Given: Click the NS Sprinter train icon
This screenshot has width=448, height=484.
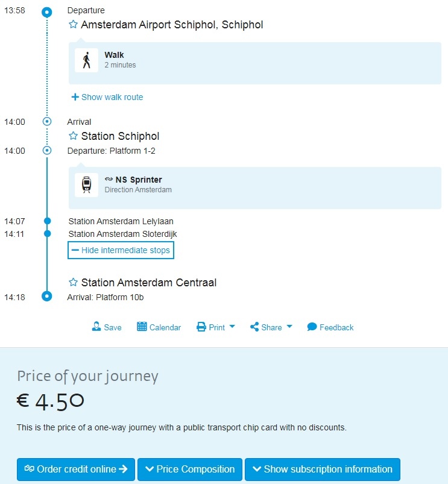Looking at the screenshot, I should pyautogui.click(x=86, y=184).
